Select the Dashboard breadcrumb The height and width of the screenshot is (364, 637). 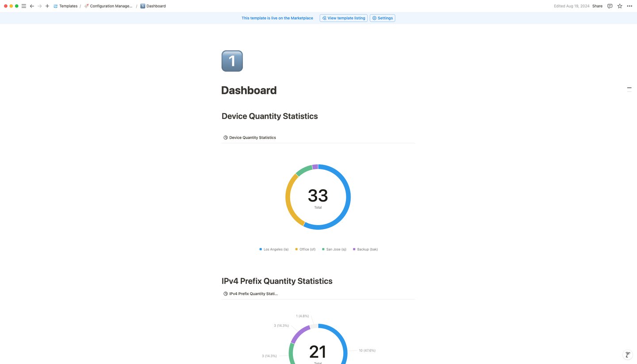click(x=153, y=6)
